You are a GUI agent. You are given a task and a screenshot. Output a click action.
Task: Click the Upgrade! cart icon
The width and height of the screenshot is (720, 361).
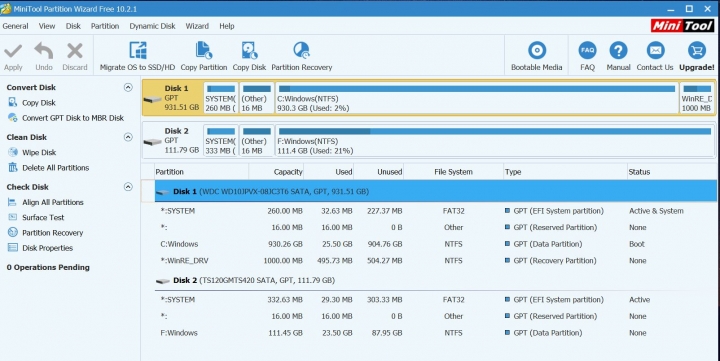[697, 51]
